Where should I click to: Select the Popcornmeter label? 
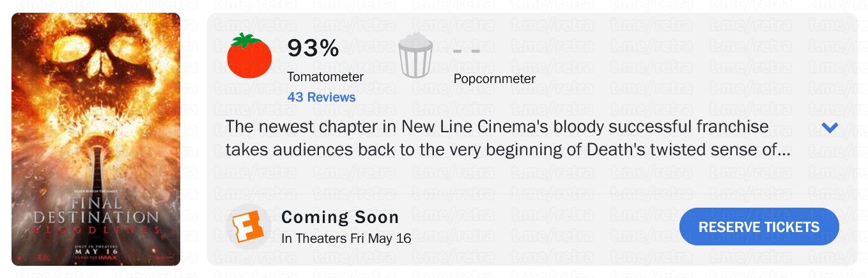pos(494,79)
